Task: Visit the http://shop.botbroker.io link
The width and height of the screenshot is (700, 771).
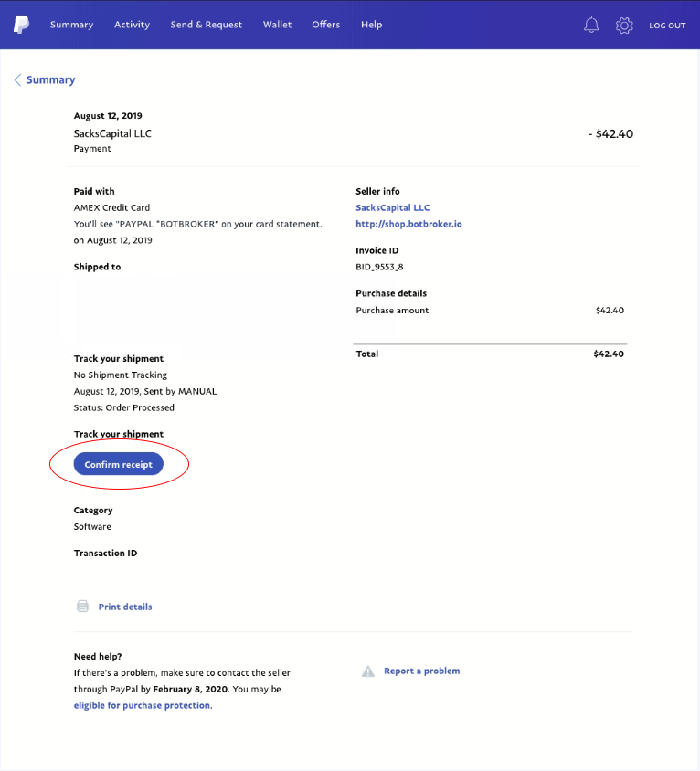Action: coord(408,224)
